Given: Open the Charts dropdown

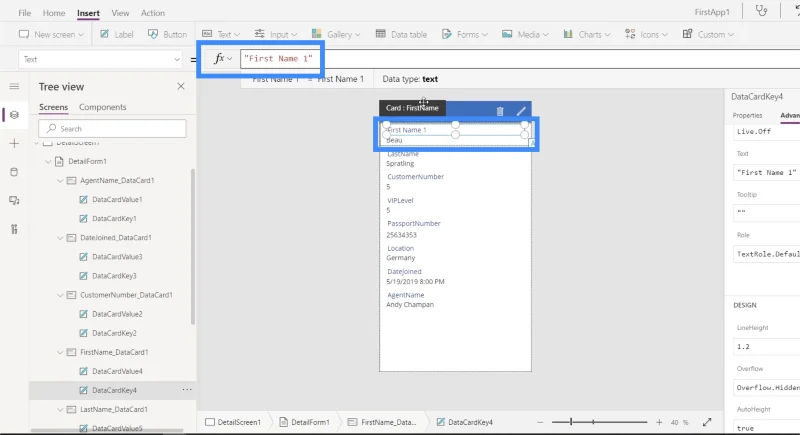Looking at the screenshot, I should coord(587,34).
